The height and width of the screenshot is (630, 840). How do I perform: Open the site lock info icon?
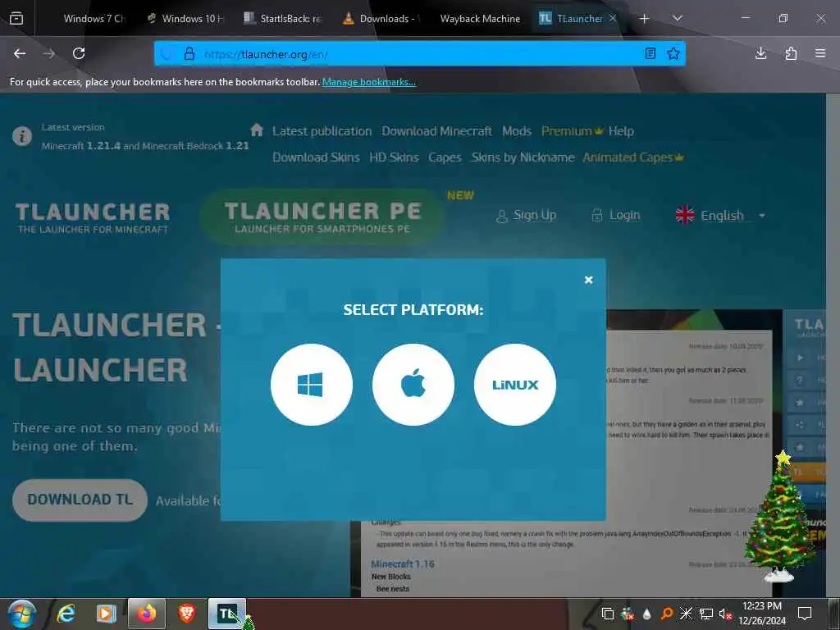tap(189, 53)
